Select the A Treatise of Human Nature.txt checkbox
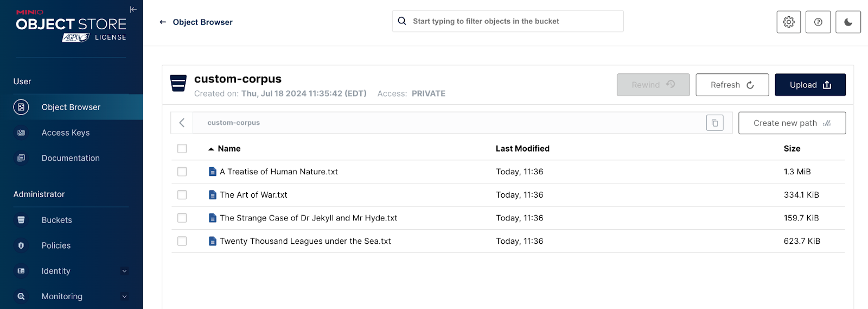The width and height of the screenshot is (868, 309). pyautogui.click(x=182, y=172)
